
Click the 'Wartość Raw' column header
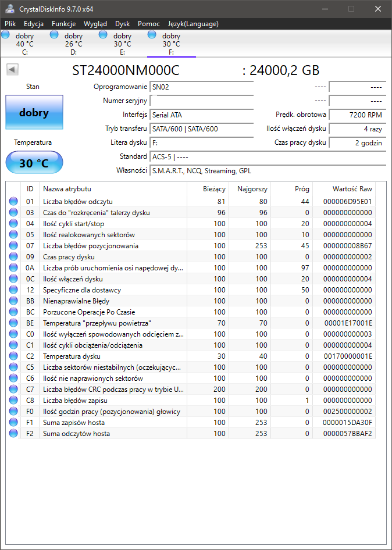click(x=344, y=189)
